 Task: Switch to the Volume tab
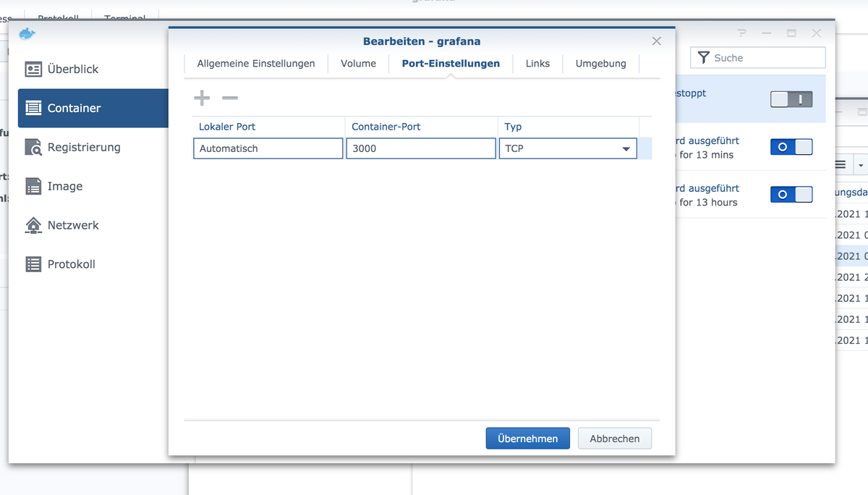pyautogui.click(x=359, y=64)
